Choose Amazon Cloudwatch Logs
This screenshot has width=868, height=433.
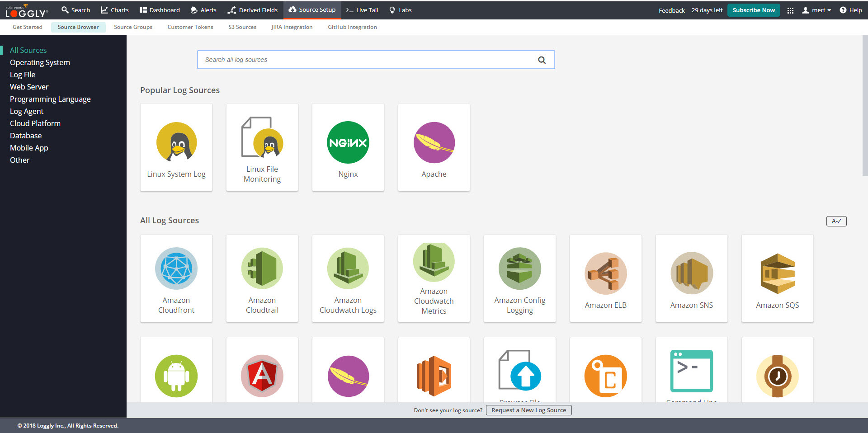[x=348, y=278]
